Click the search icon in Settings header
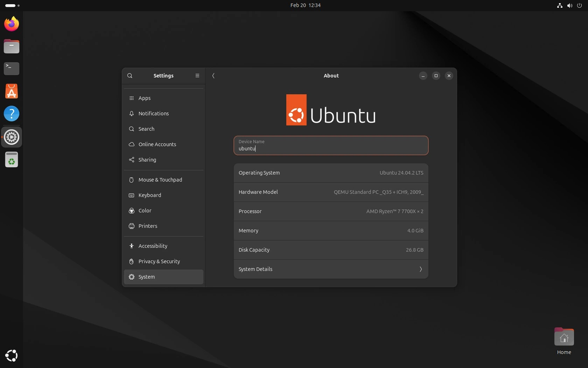588x368 pixels. (130, 76)
